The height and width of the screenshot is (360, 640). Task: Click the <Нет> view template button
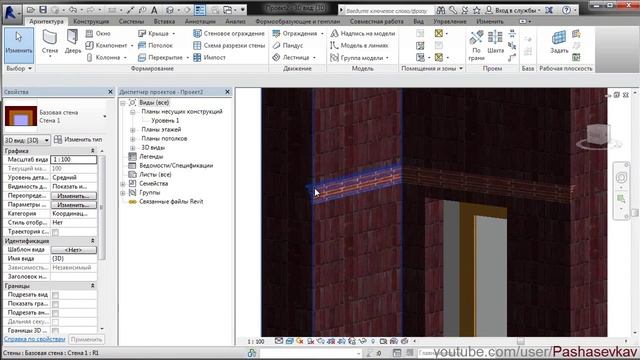(x=73, y=250)
